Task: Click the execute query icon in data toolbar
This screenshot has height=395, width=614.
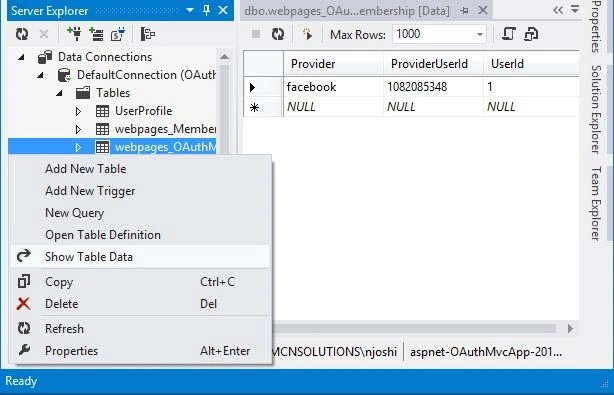Action: coord(307,34)
